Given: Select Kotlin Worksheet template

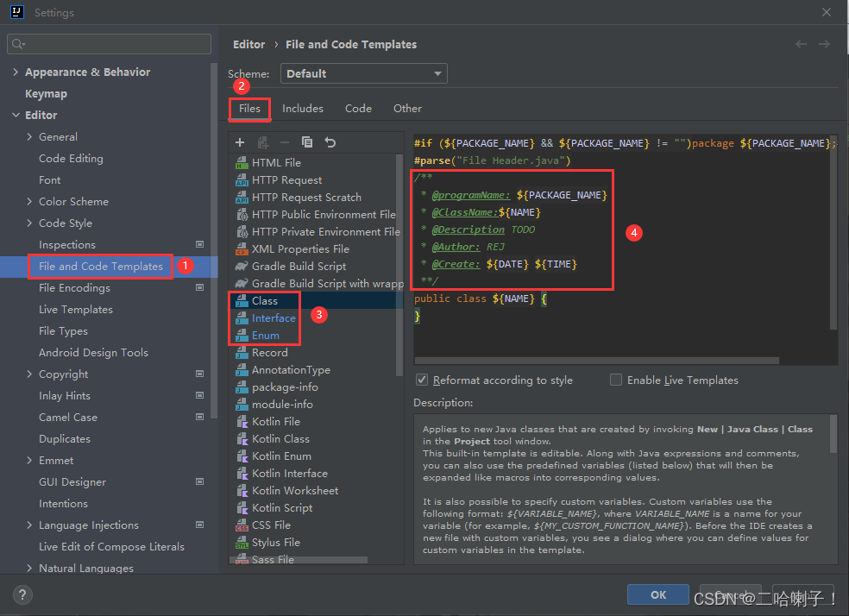Looking at the screenshot, I should click(x=295, y=491).
